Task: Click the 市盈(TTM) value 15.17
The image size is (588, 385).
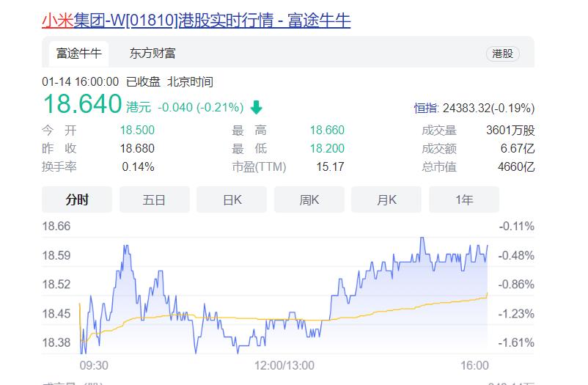Action: coord(330,167)
